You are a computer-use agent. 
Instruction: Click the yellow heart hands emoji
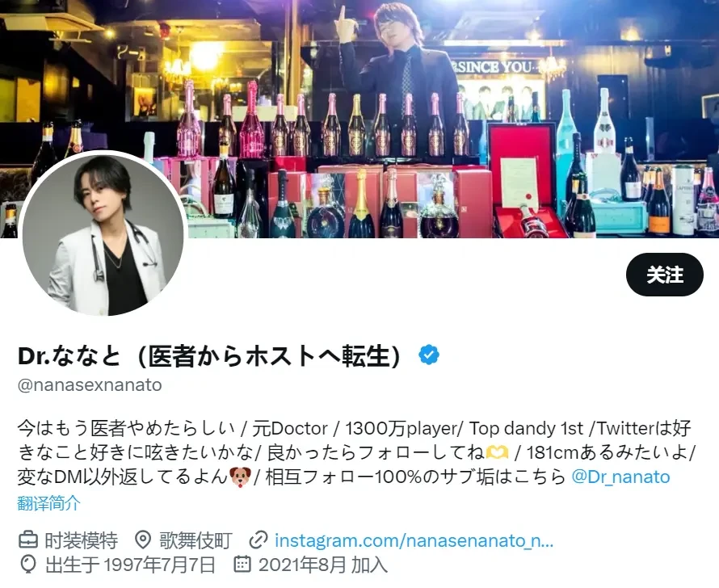(x=497, y=453)
